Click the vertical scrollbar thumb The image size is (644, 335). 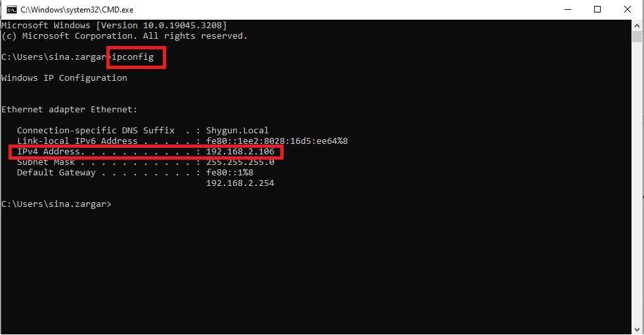coord(637,36)
